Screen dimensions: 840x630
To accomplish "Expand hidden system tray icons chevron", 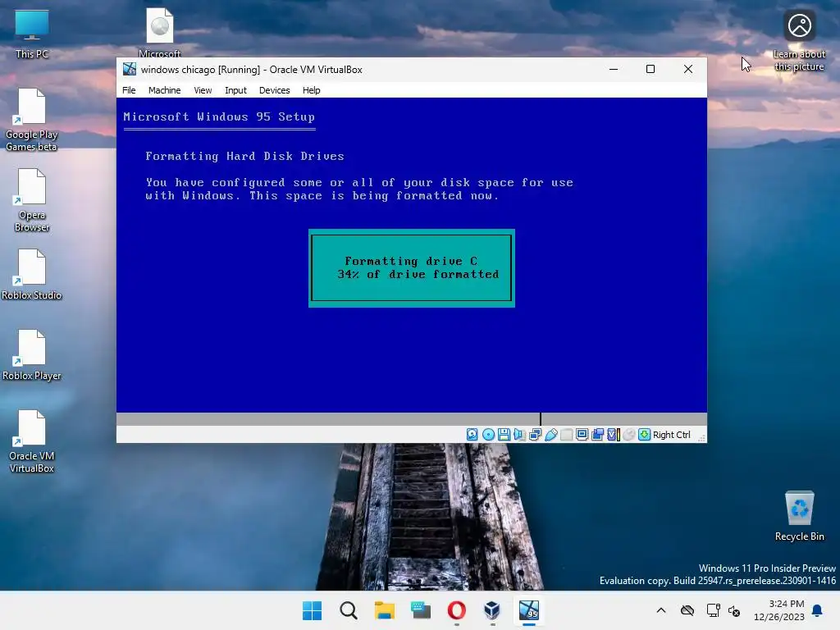I will coord(661,610).
